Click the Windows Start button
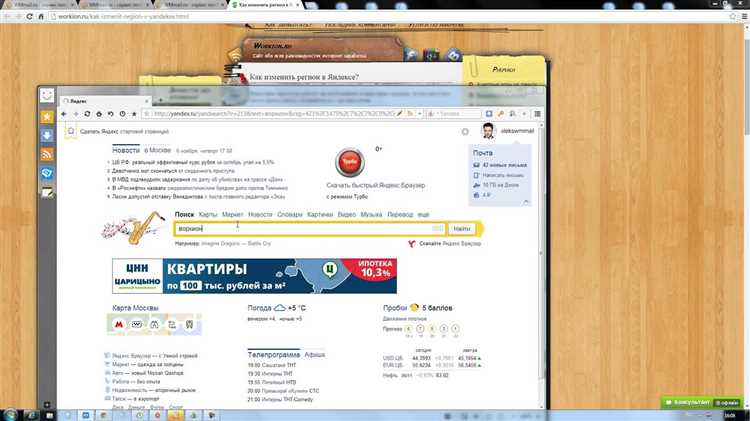This screenshot has height=421, width=750. (x=11, y=414)
